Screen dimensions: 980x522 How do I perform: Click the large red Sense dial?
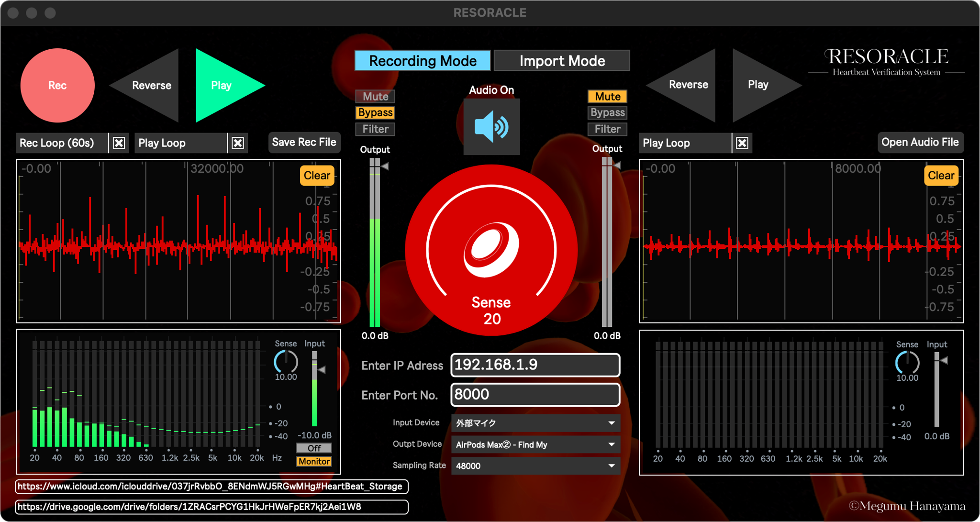point(491,250)
